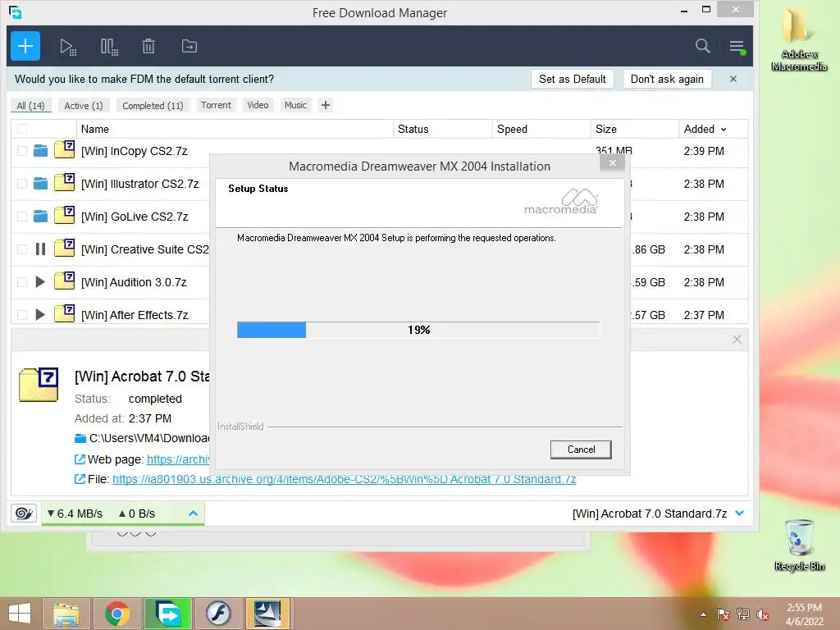Collapse details with Acrobat 7.0 Standard.7z chevron
This screenshot has width=840, height=630.
[740, 514]
